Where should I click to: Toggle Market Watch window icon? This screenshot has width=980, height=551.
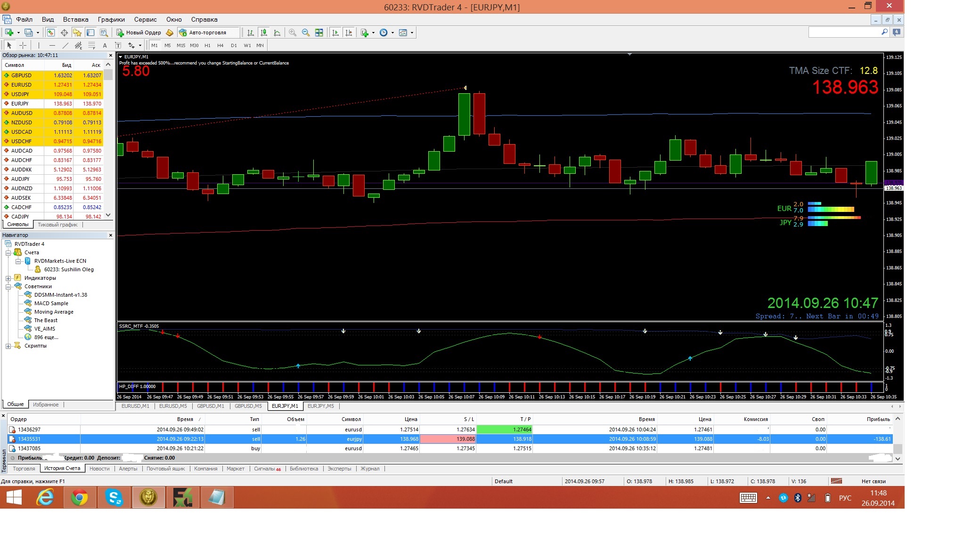pos(51,32)
